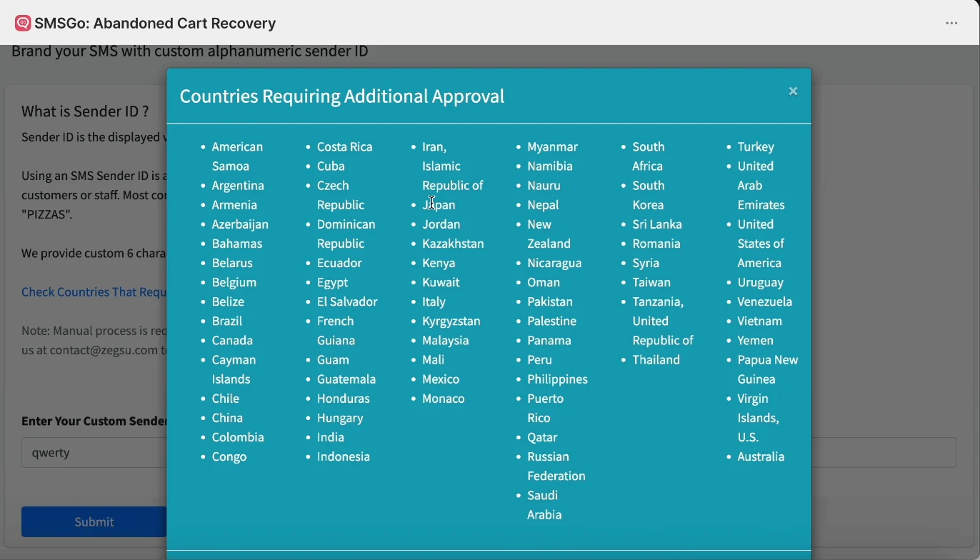Image resolution: width=980 pixels, height=560 pixels.
Task: Select Papua New Guinea entry
Action: (x=768, y=369)
